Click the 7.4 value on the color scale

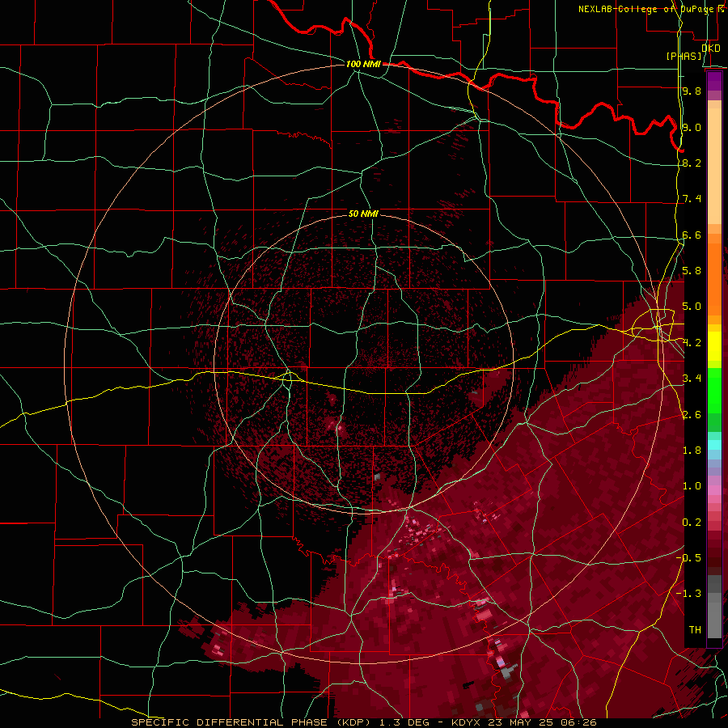click(692, 199)
